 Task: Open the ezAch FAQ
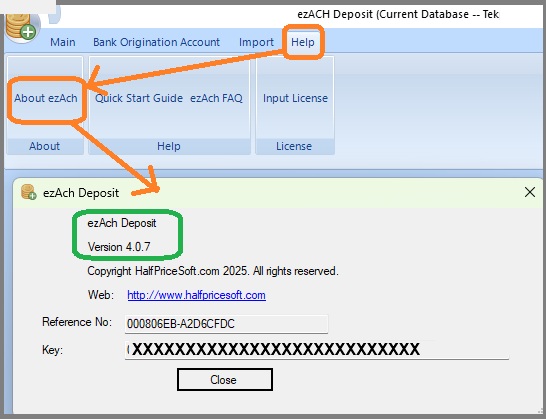pyautogui.click(x=216, y=98)
